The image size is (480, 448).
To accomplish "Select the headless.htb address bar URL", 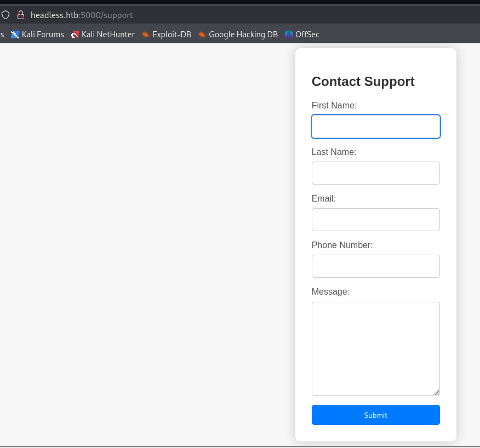I will point(82,15).
